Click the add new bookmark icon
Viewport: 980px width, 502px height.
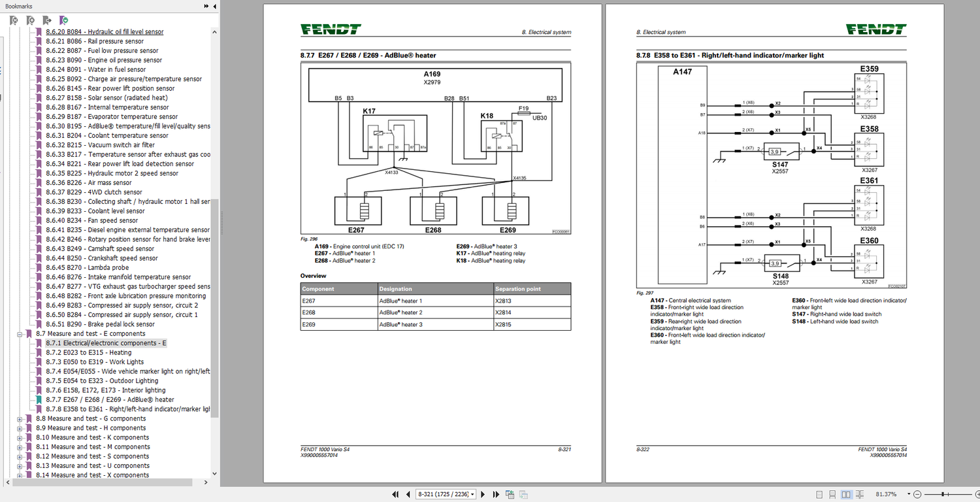pyautogui.click(x=30, y=20)
